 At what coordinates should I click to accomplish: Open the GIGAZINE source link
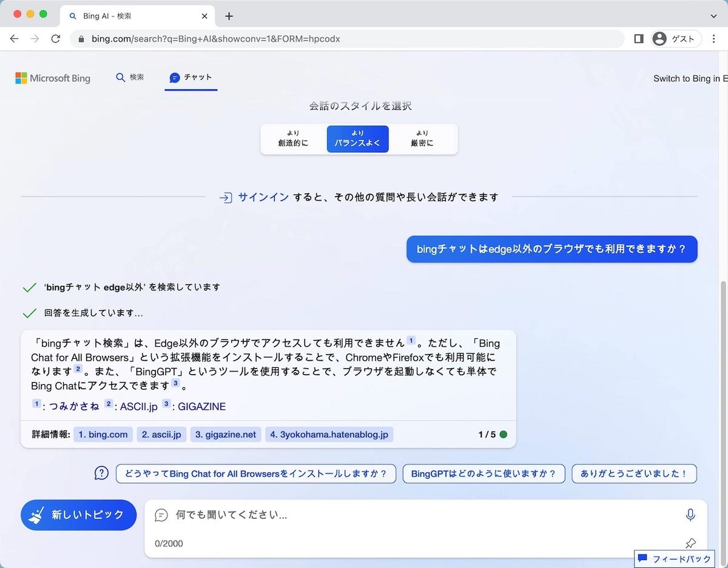[x=201, y=407]
